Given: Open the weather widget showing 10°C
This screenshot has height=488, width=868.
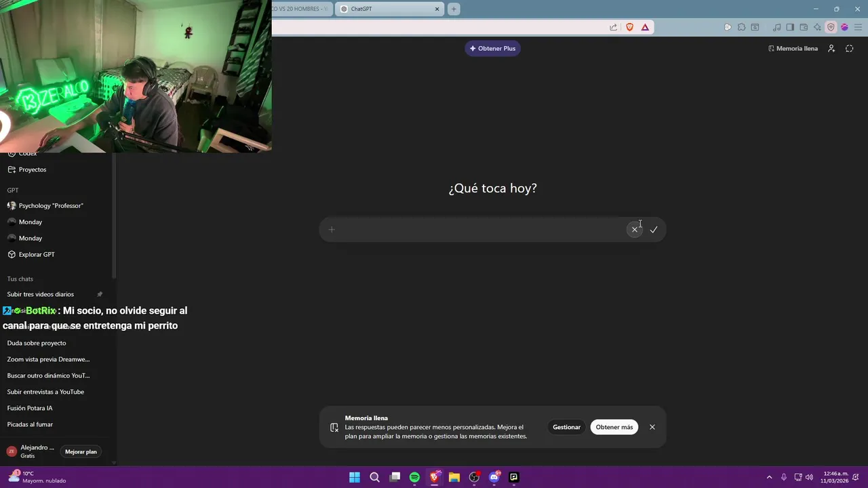Looking at the screenshot, I should tap(38, 477).
